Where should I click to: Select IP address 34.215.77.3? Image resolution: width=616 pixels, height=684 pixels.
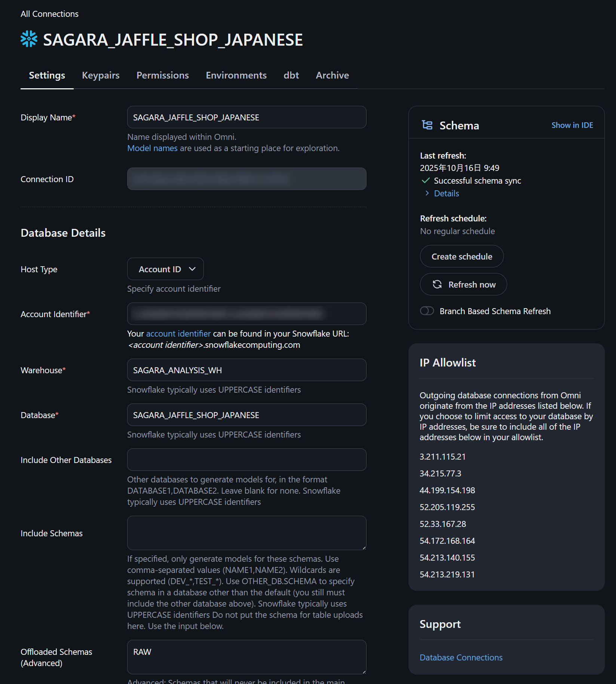(x=441, y=473)
